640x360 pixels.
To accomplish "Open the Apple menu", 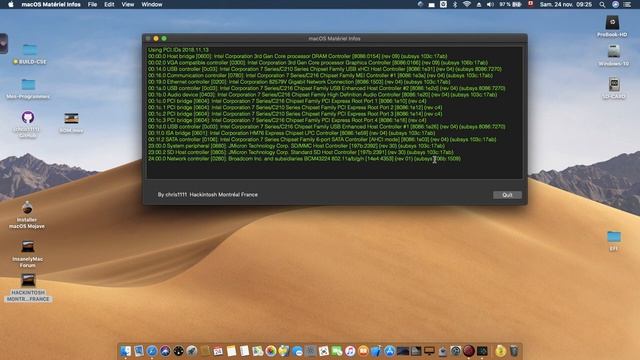I will tap(11, 4).
